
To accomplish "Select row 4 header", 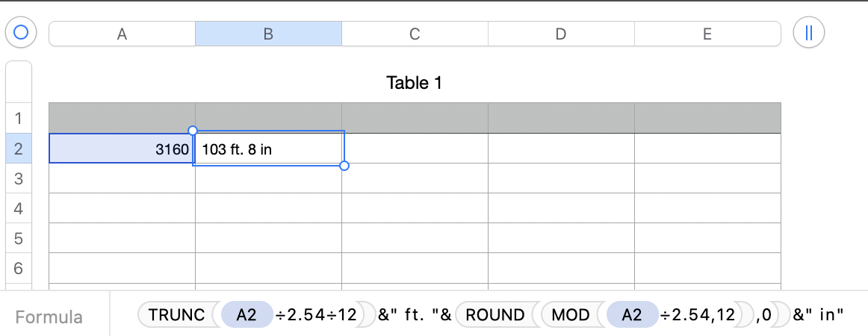I will click(x=19, y=208).
